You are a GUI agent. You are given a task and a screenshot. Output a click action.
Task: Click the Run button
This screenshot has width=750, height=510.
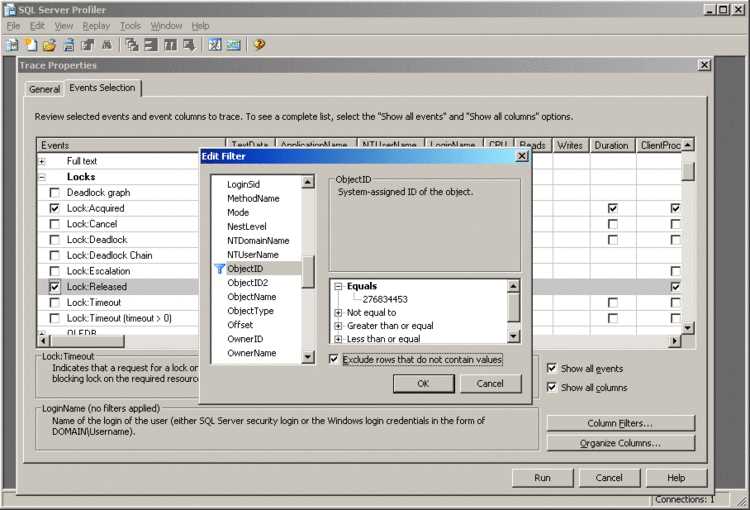542,477
